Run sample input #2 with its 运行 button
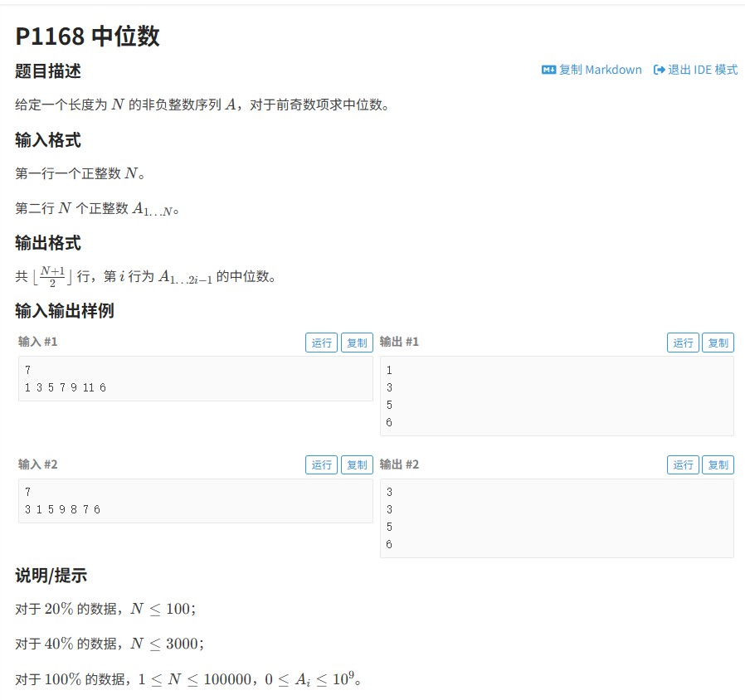745x700 pixels. 322,464
